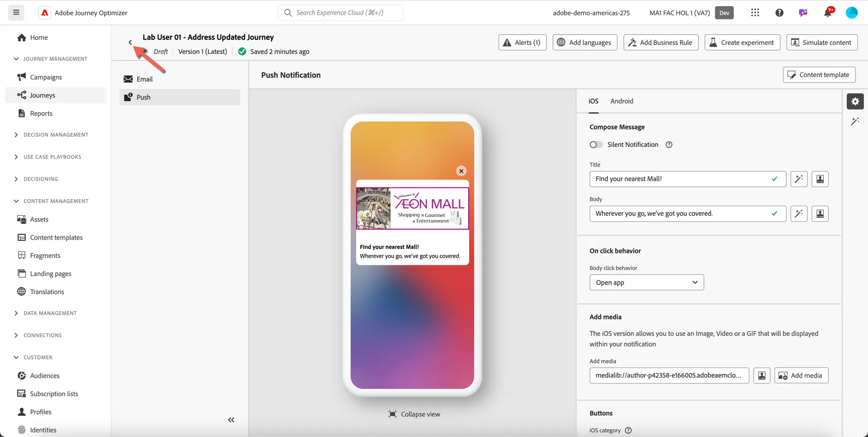
Task: Click Collapse view under the phone preview
Action: tap(414, 414)
